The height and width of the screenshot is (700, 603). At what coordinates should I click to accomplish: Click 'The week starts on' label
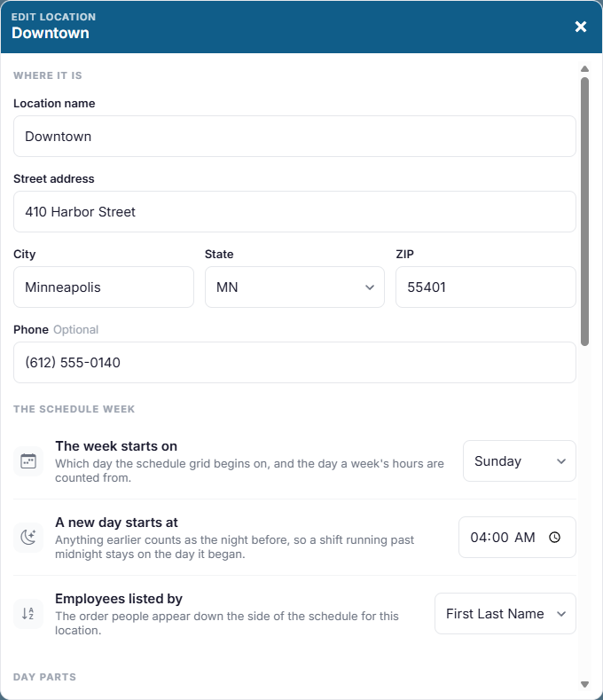pyautogui.click(x=116, y=446)
